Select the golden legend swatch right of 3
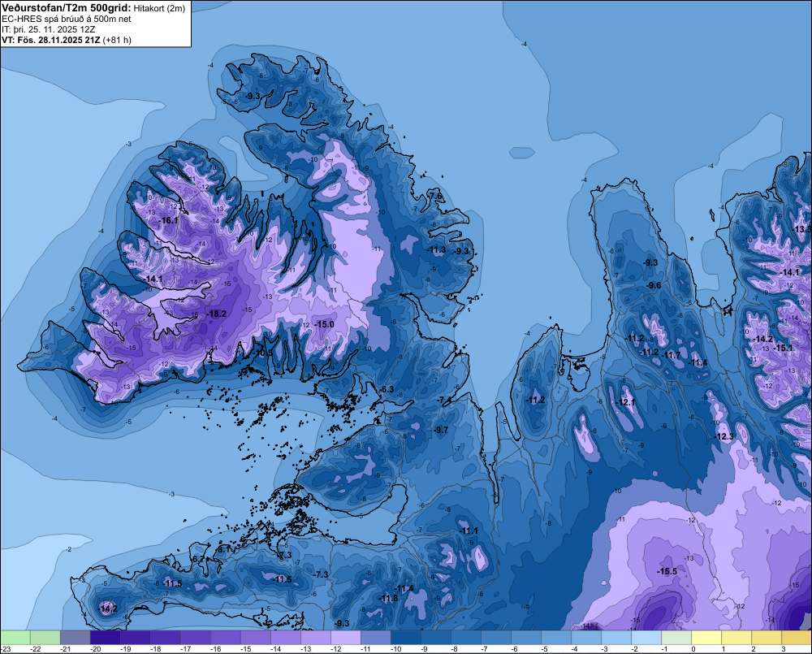 coord(797,637)
